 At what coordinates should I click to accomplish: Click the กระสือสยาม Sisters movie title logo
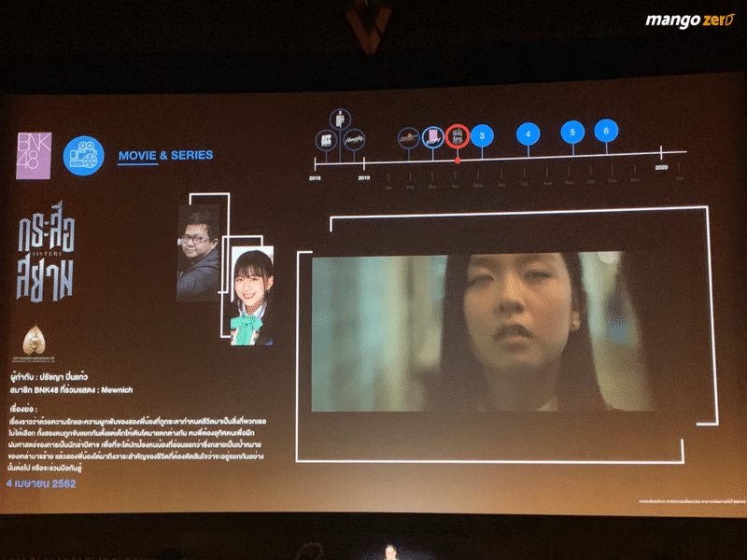pyautogui.click(x=46, y=253)
